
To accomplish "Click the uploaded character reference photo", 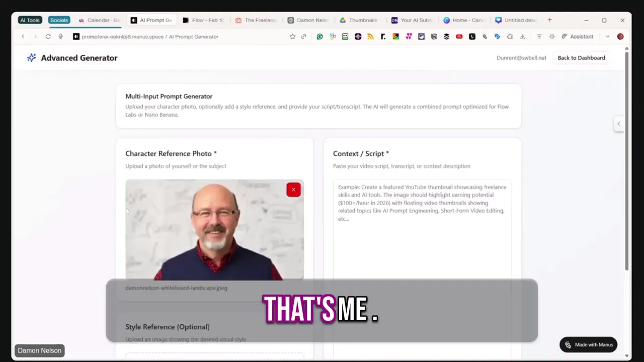I will (x=214, y=230).
